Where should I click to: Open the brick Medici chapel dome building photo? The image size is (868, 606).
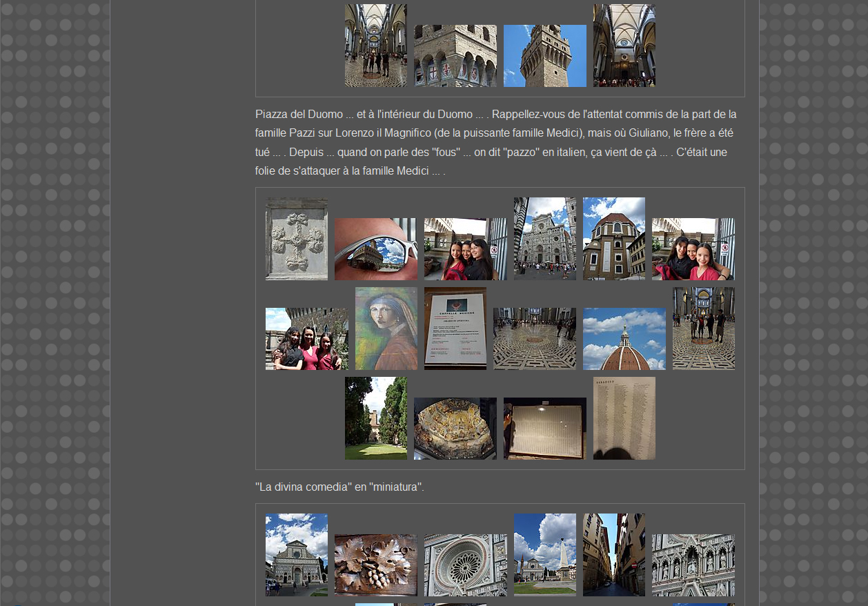[613, 239]
